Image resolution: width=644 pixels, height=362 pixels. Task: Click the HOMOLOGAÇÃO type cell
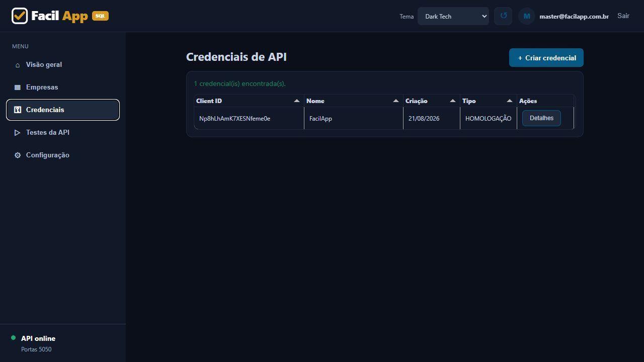(488, 119)
